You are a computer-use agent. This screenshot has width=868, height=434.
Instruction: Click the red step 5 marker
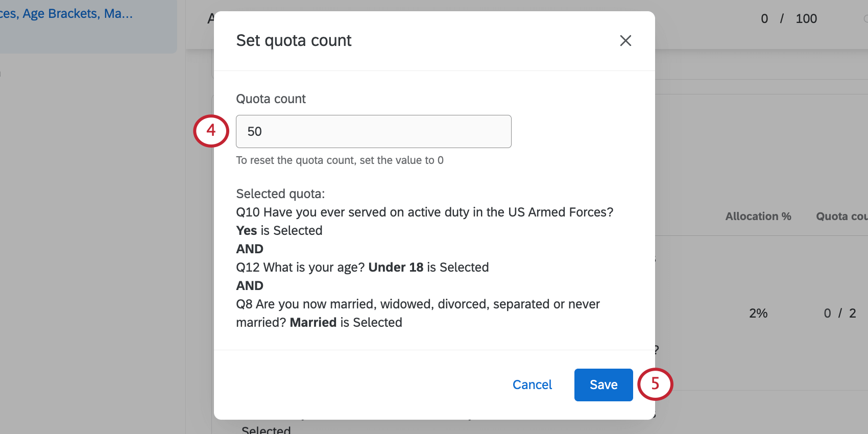tap(655, 384)
